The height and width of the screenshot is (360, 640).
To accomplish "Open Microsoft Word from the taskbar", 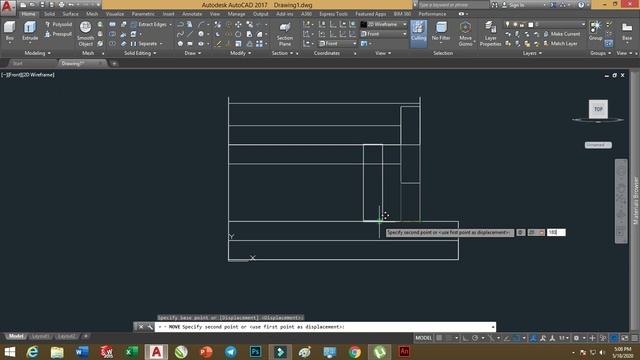I will click(x=82, y=352).
